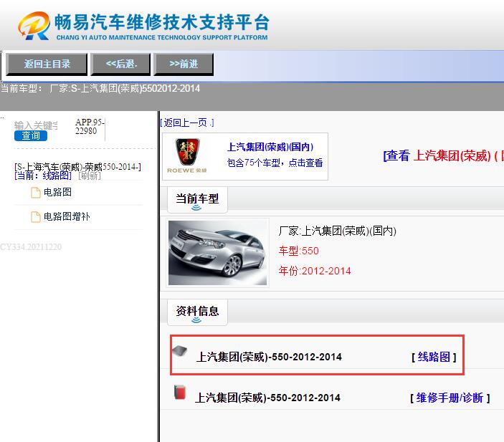Click 上汽集团(荣威)-550-2012-2014 in 线路图 row

coord(269,357)
